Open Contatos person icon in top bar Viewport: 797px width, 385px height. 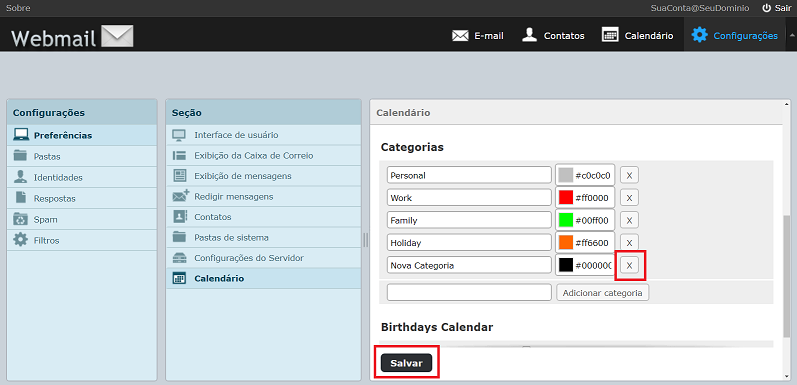click(530, 35)
